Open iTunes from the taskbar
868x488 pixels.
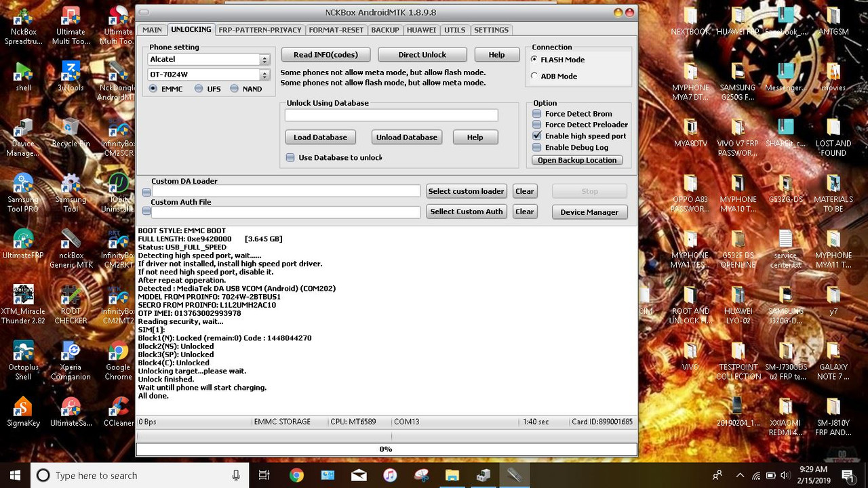pos(390,475)
